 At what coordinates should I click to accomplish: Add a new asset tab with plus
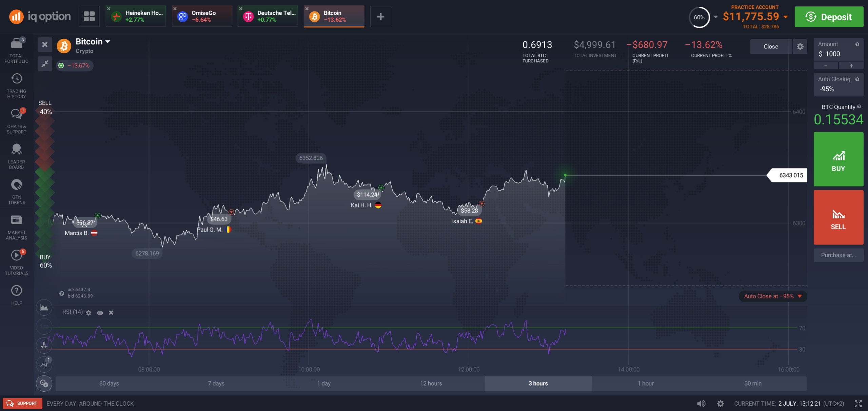point(380,16)
